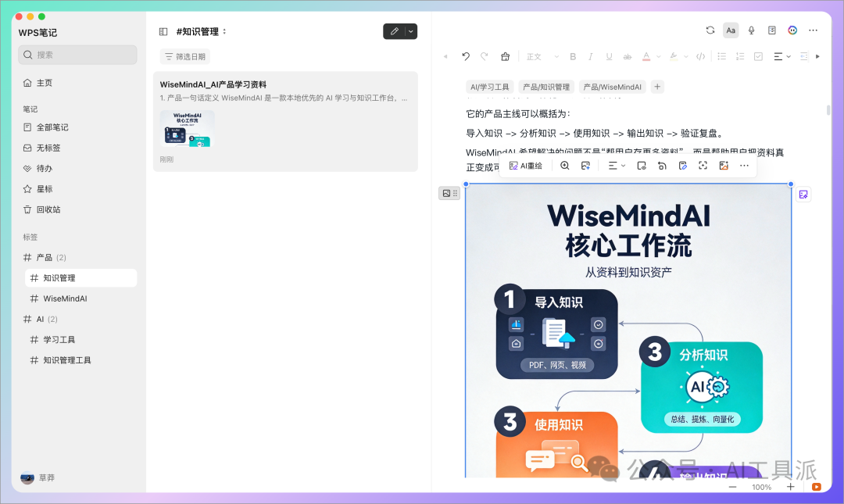The width and height of the screenshot is (844, 504).
Task: Click the note card thumbnail image
Action: point(188,129)
